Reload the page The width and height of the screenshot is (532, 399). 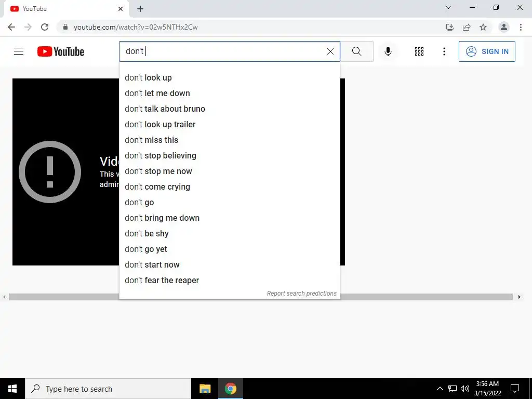point(45,27)
